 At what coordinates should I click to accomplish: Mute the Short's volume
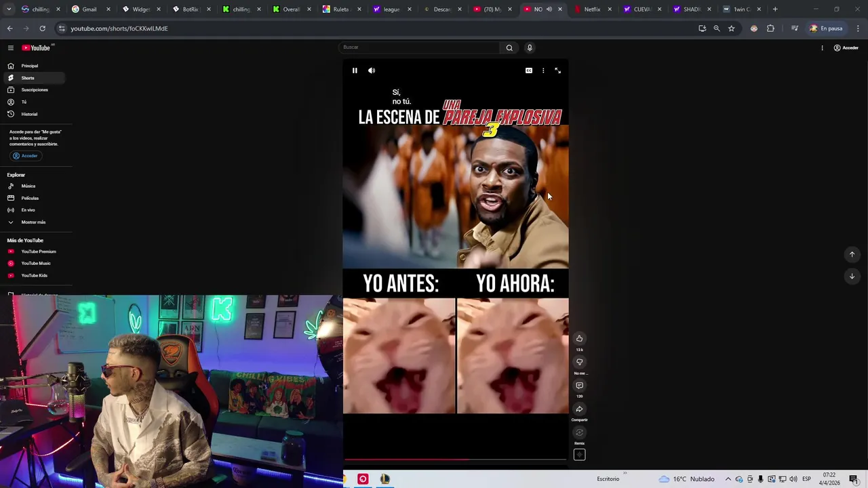(x=372, y=70)
